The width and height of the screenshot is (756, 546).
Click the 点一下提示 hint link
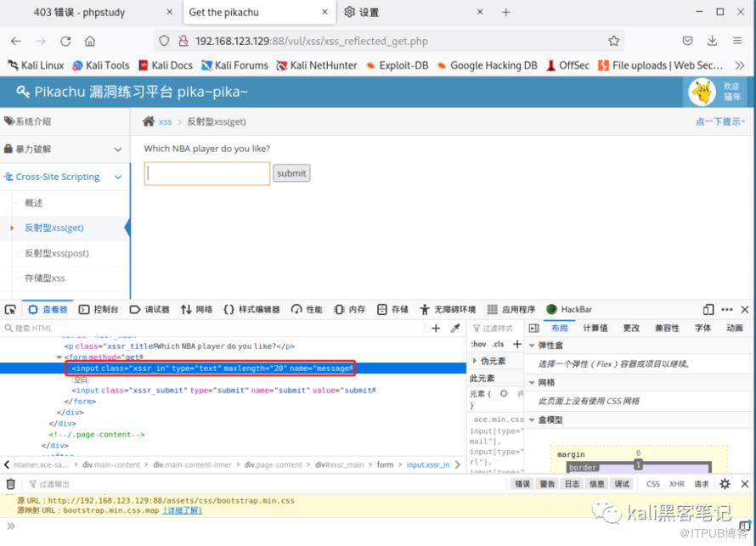click(719, 121)
